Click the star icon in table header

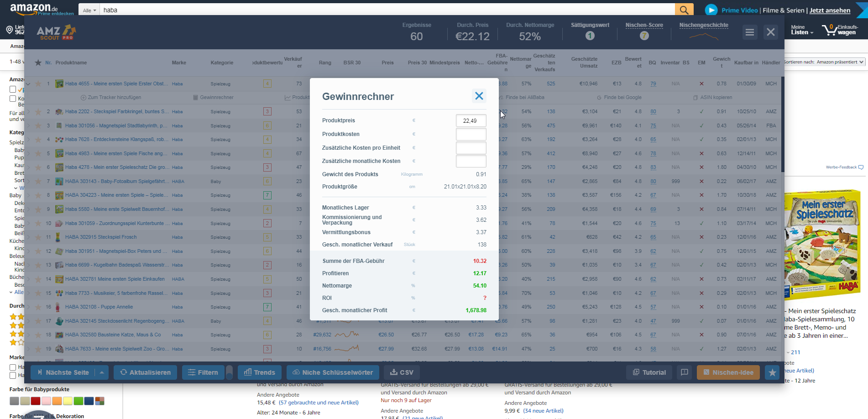click(x=38, y=63)
